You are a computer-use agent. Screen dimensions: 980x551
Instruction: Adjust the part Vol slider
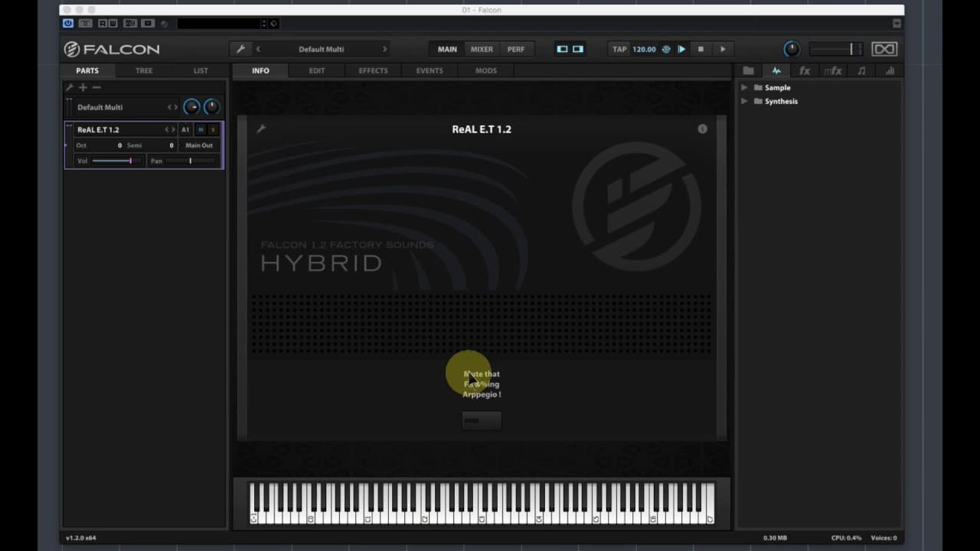pos(116,161)
